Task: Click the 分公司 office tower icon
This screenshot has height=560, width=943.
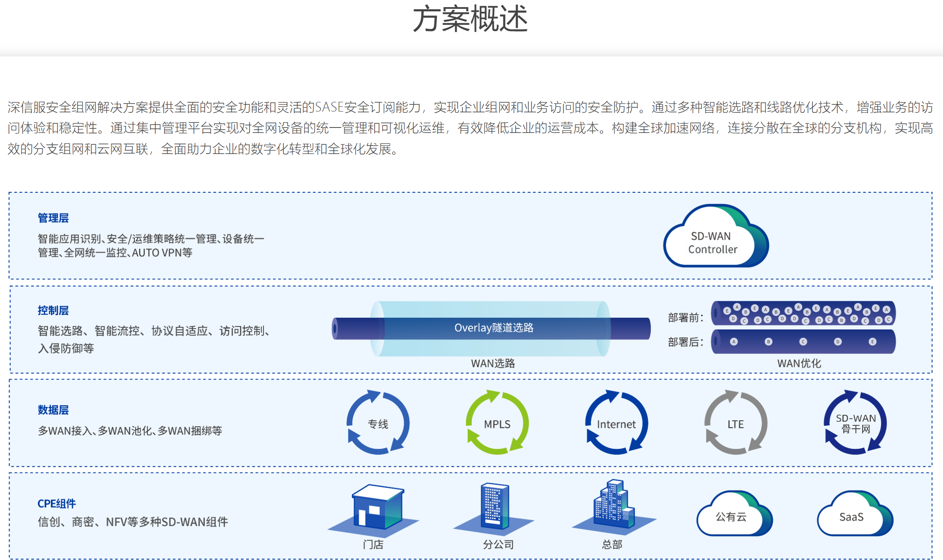Action: pos(494,509)
